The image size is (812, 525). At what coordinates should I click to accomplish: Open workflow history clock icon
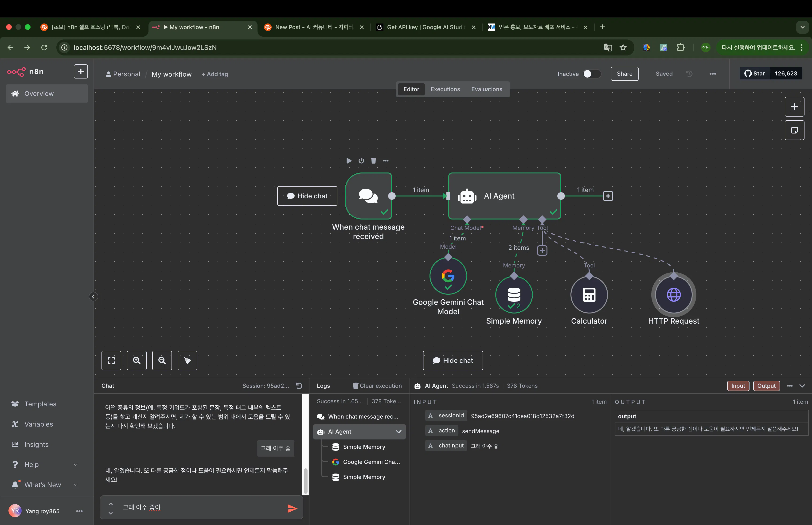tap(689, 74)
